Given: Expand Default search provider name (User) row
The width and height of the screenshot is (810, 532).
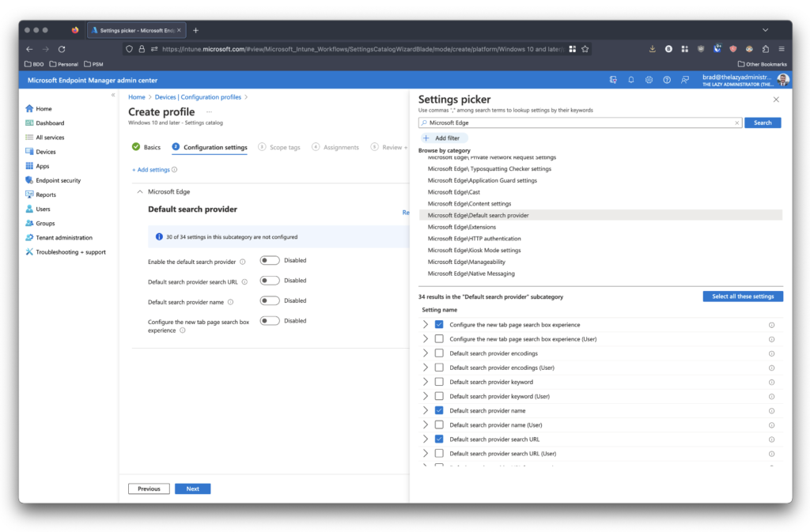Looking at the screenshot, I should pyautogui.click(x=425, y=424).
